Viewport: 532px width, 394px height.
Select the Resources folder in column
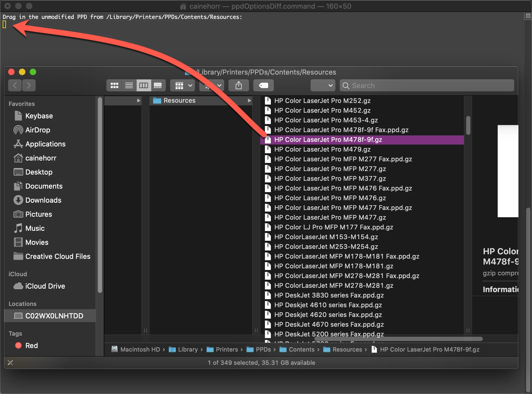pyautogui.click(x=201, y=101)
